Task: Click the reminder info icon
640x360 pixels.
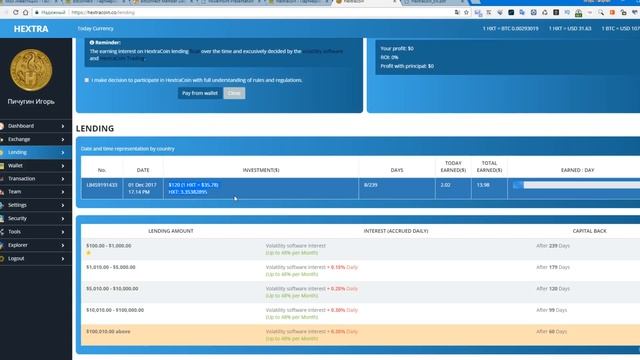Action: (92, 42)
